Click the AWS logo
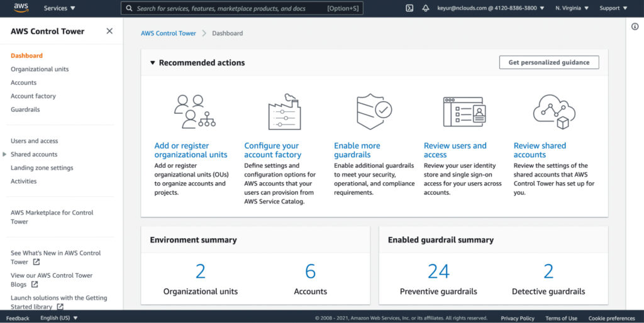Image resolution: width=644 pixels, height=323 pixels. coord(21,8)
